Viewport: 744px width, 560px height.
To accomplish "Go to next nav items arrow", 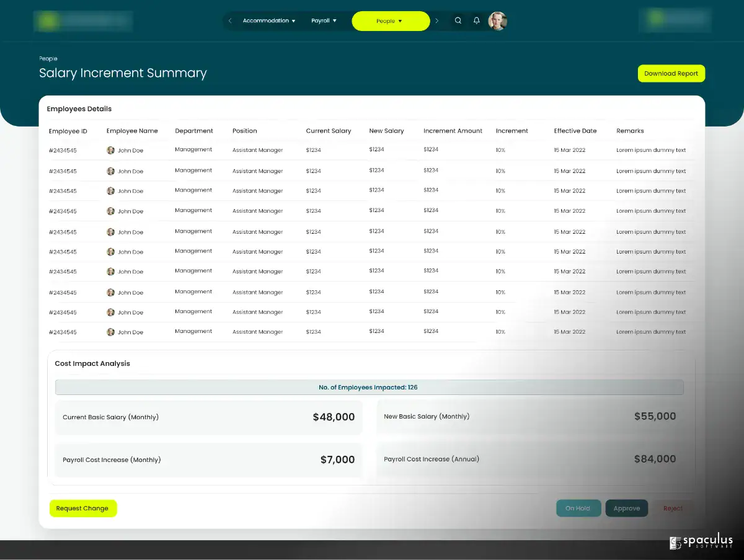I will pos(436,20).
